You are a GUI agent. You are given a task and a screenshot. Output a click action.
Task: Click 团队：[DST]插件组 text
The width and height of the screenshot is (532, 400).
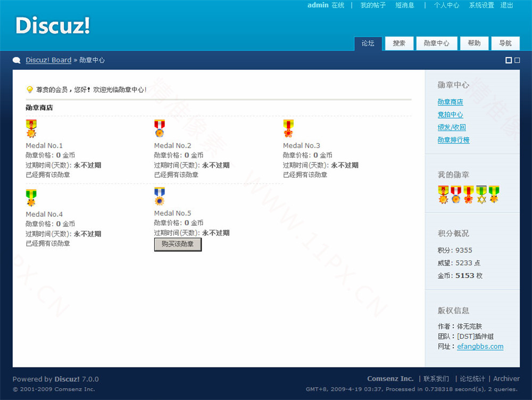[465, 337]
